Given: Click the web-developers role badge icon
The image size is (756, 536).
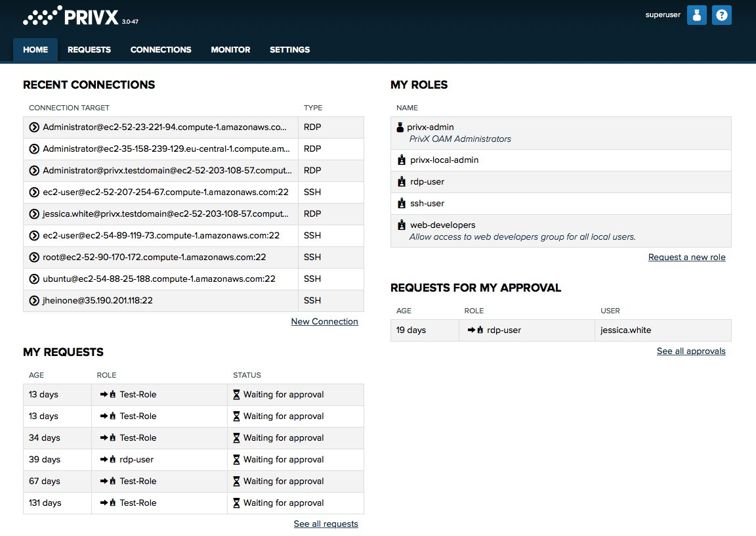Looking at the screenshot, I should click(x=402, y=225).
